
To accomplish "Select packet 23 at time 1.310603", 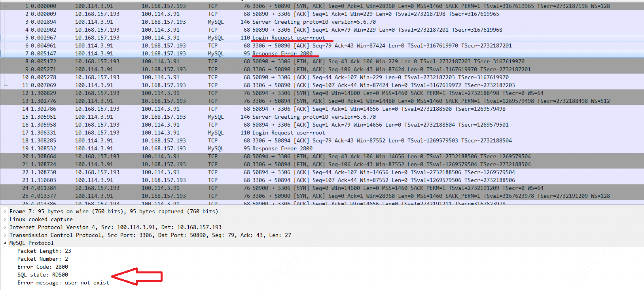I will click(322, 180).
